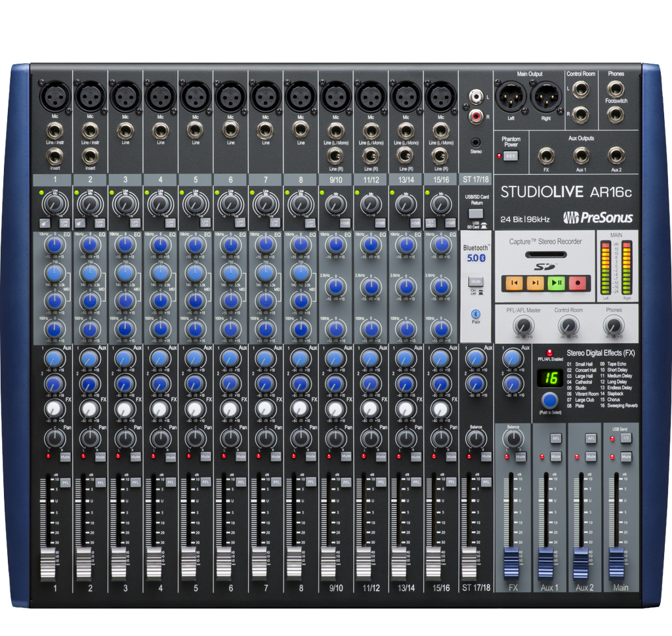Click the "16 Sweeping Reverb" effect entry
Image resolution: width=672 pixels, height=636 pixels.
tap(619, 406)
